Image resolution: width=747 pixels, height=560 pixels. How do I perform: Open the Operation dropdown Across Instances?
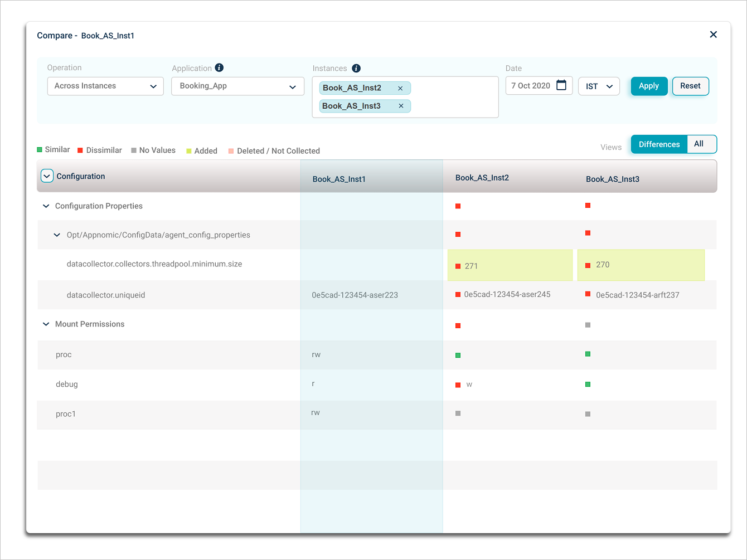(105, 86)
